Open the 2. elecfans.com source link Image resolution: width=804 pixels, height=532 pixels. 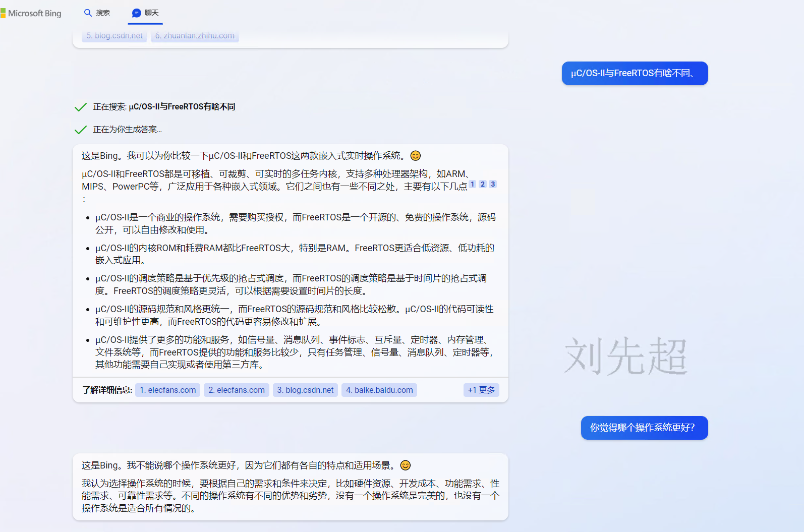coord(237,390)
